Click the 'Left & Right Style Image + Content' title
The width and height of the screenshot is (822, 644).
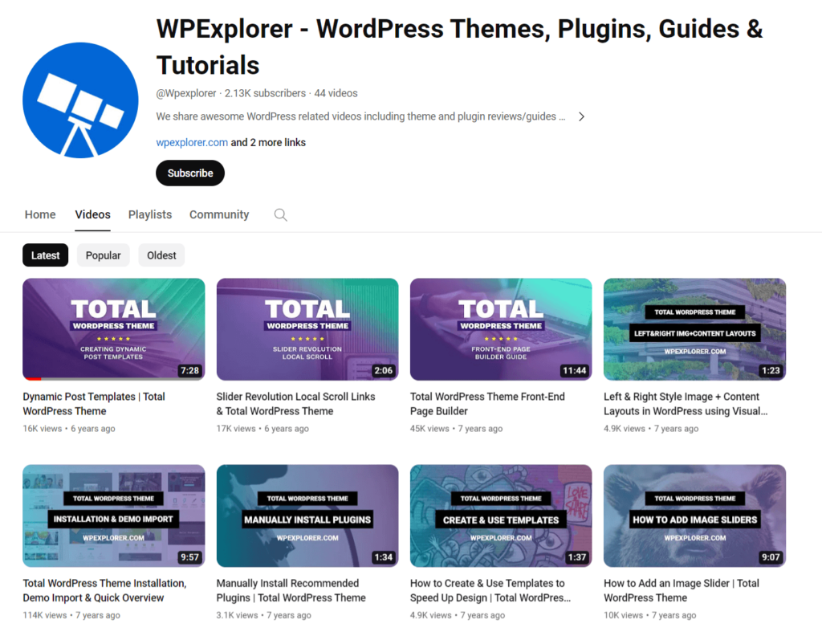tap(686, 404)
